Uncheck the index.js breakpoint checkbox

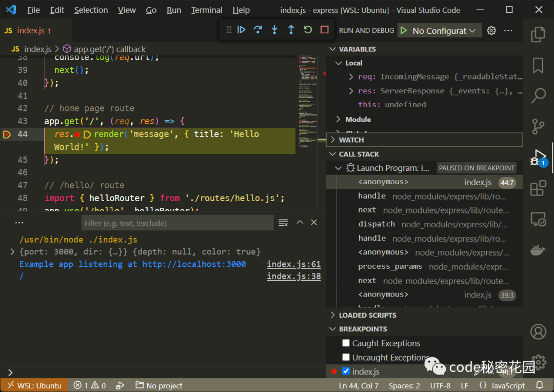click(x=346, y=371)
